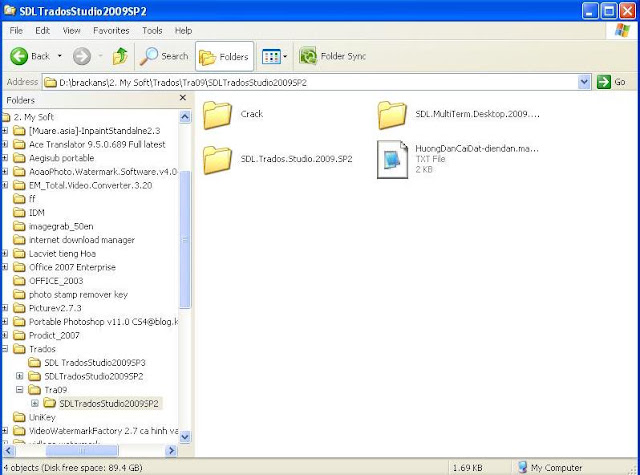The height and width of the screenshot is (475, 640).
Task: Expand the Office 2007 Enterprise node
Action: 4,267
